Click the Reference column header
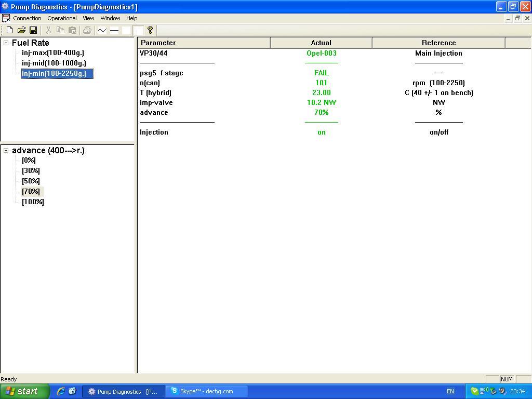This screenshot has height=399, width=532. click(x=438, y=43)
